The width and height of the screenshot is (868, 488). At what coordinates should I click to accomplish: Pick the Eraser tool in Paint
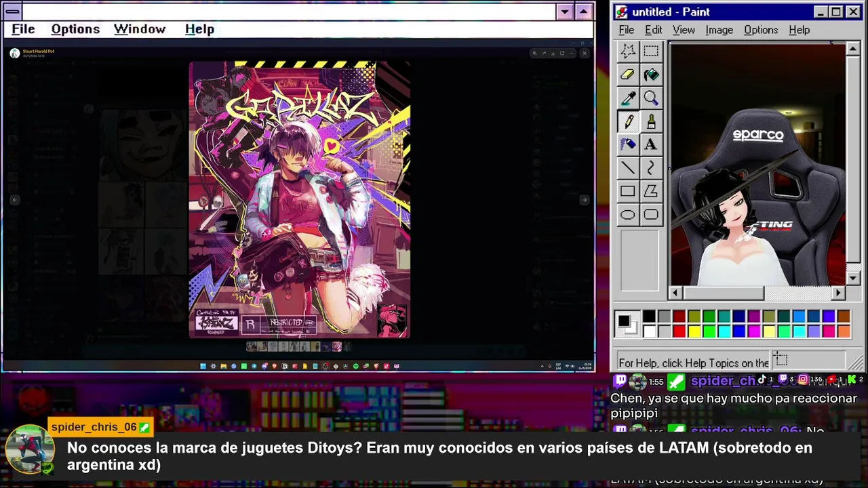pos(628,75)
